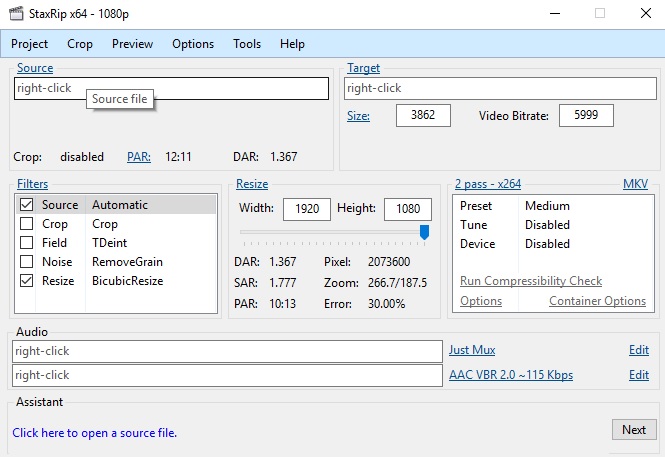Click the second audio track input field

227,375
